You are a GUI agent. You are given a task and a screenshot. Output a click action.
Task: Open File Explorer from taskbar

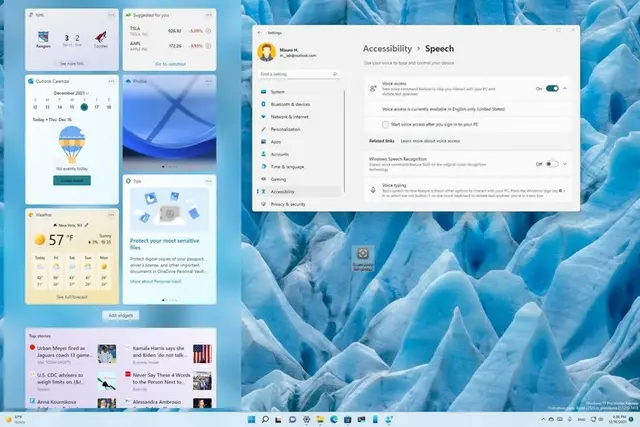320,419
